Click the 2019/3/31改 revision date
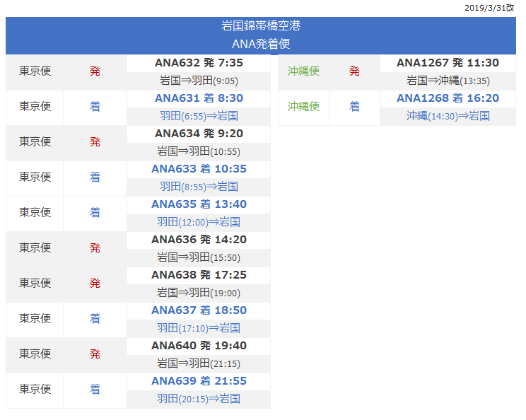The width and height of the screenshot is (526, 420). click(489, 7)
